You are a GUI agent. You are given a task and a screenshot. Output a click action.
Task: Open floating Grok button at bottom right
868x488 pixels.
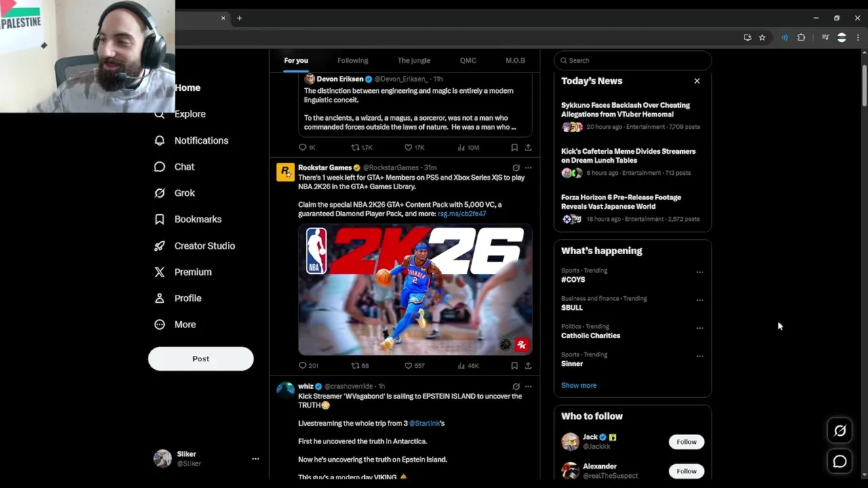tap(840, 430)
